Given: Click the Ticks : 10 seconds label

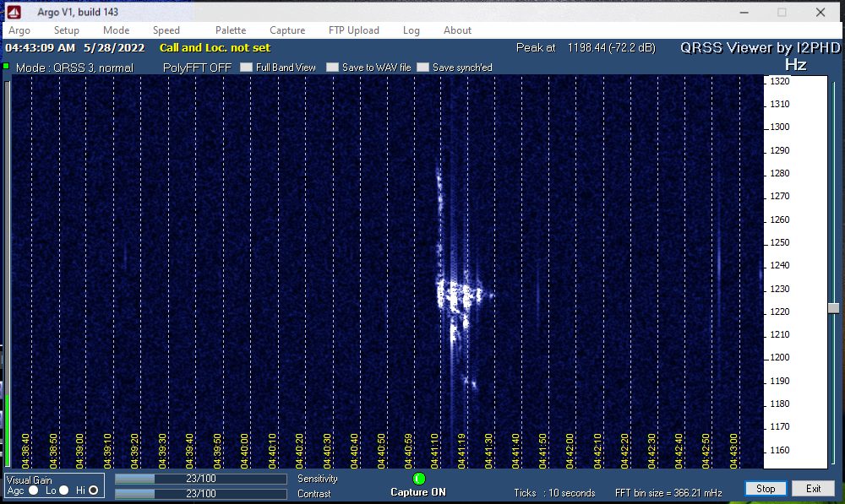Looking at the screenshot, I should tap(554, 493).
